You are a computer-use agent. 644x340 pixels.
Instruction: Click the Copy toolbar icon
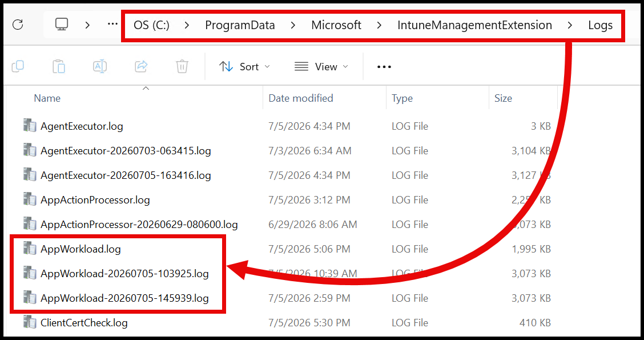pos(18,66)
